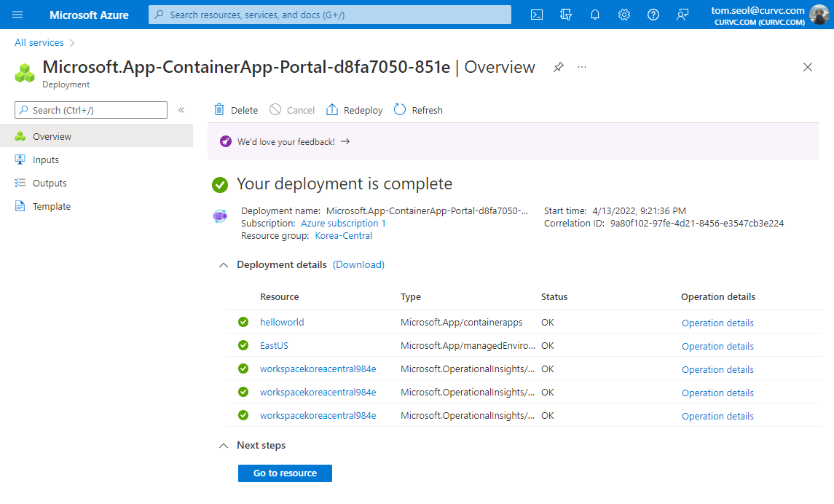The height and width of the screenshot is (504, 834).
Task: Click the Correlation ID value
Action: click(697, 224)
